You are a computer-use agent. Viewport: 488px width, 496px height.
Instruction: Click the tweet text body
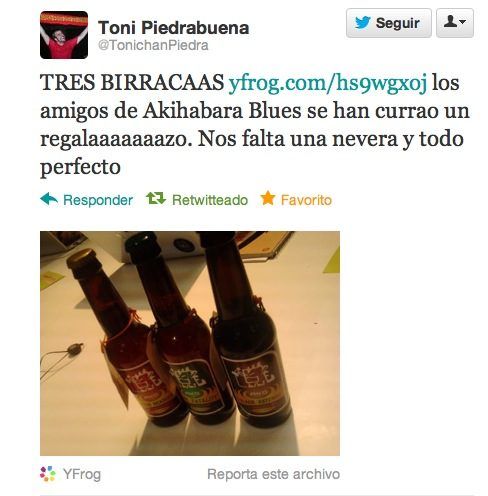pos(255,124)
